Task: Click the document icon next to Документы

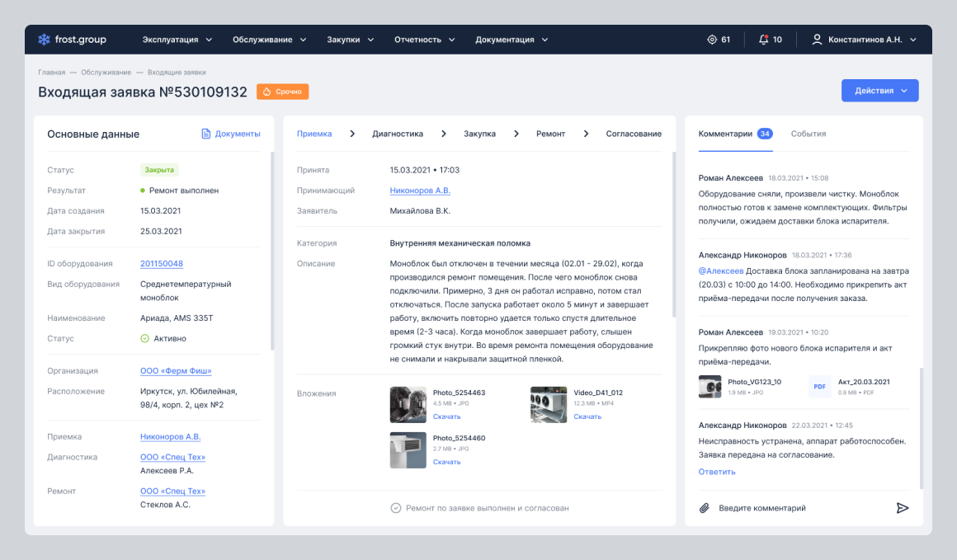Action: [x=206, y=134]
